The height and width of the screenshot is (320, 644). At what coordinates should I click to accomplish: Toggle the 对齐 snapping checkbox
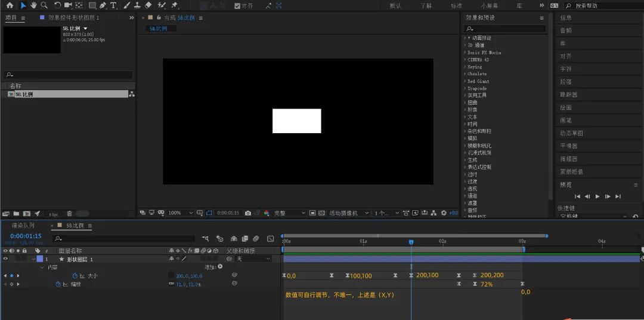coord(237,6)
